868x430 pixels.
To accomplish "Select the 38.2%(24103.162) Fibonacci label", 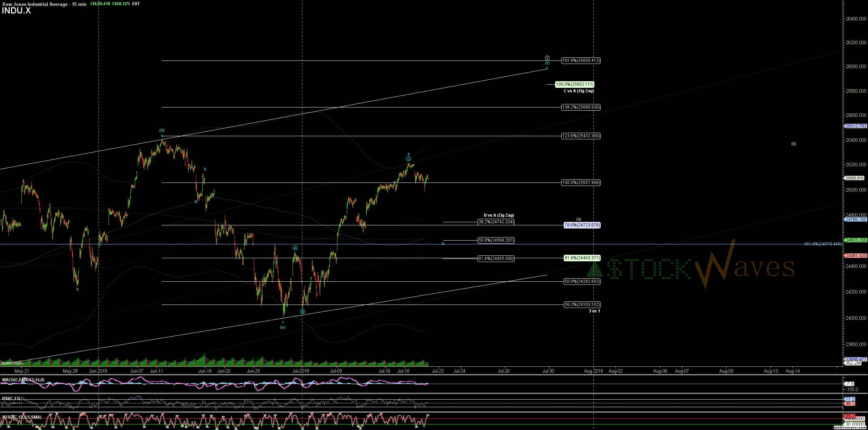I will tap(582, 305).
